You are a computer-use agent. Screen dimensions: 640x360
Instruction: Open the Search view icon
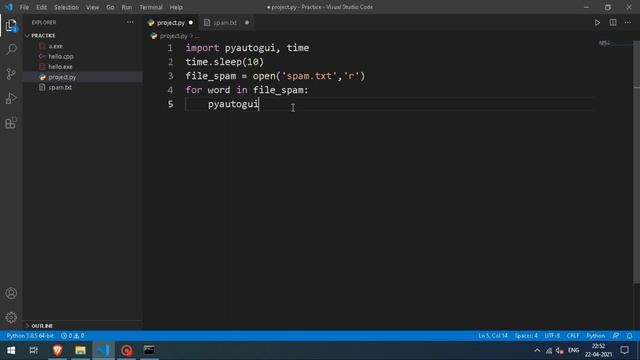pos(11,49)
